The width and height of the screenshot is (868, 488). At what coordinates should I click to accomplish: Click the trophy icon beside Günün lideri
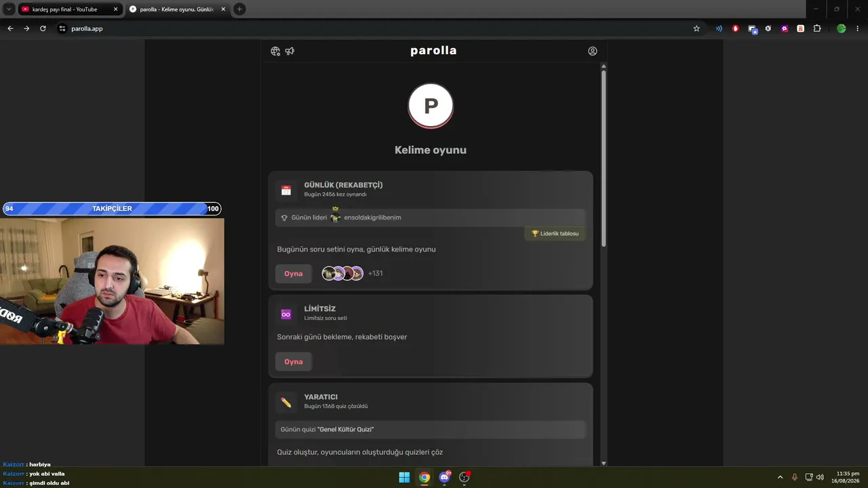coord(284,218)
